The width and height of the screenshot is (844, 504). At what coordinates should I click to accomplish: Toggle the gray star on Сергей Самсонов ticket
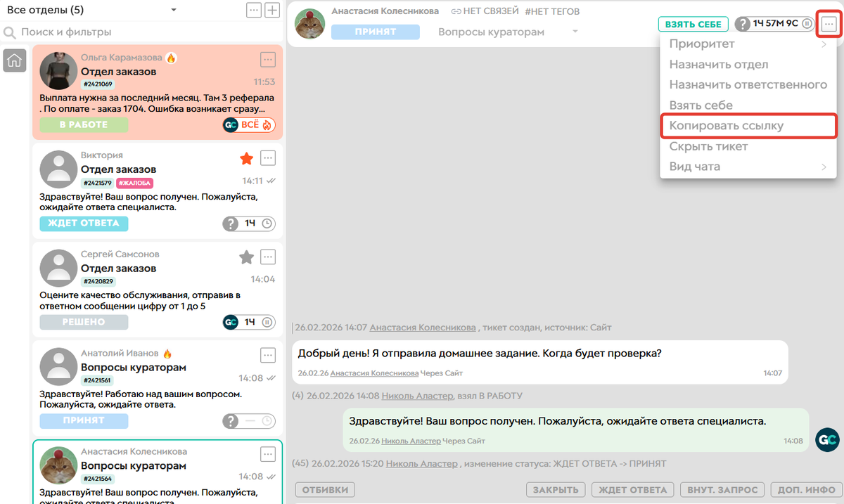point(246,257)
